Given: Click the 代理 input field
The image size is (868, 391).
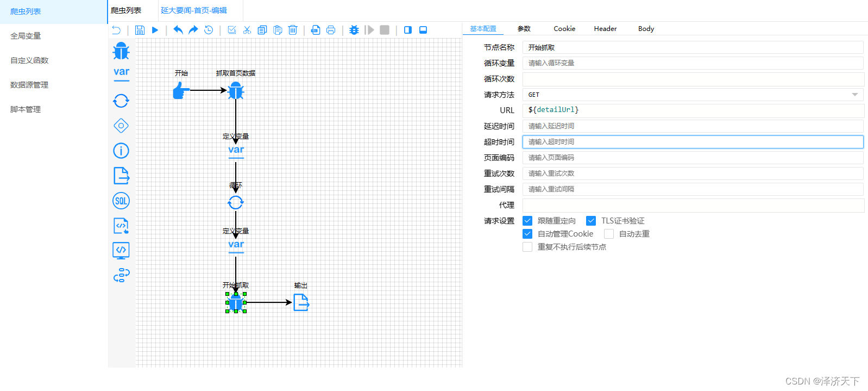Looking at the screenshot, I should pos(693,206).
